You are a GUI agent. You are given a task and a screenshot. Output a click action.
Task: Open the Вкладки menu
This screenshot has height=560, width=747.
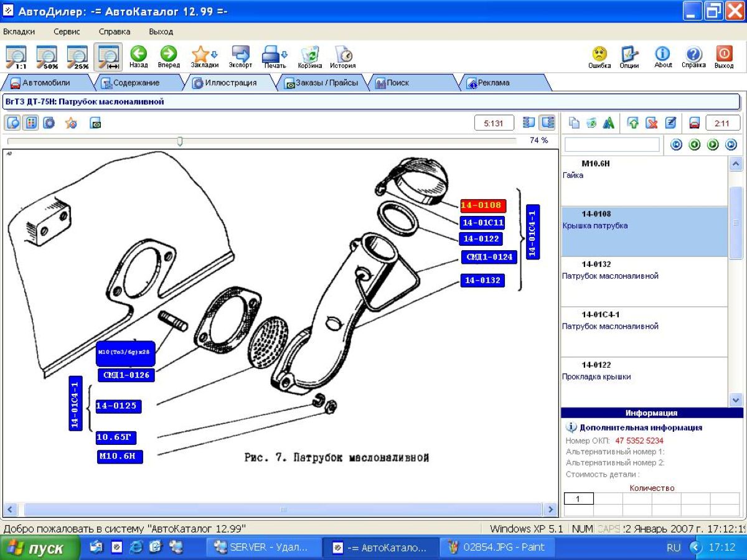(19, 32)
